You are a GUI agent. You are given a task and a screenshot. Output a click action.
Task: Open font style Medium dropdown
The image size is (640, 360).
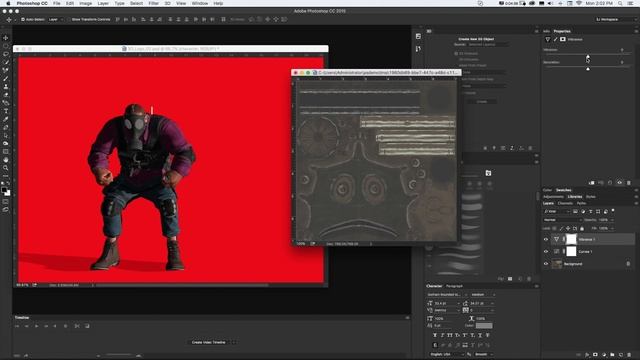click(483, 294)
